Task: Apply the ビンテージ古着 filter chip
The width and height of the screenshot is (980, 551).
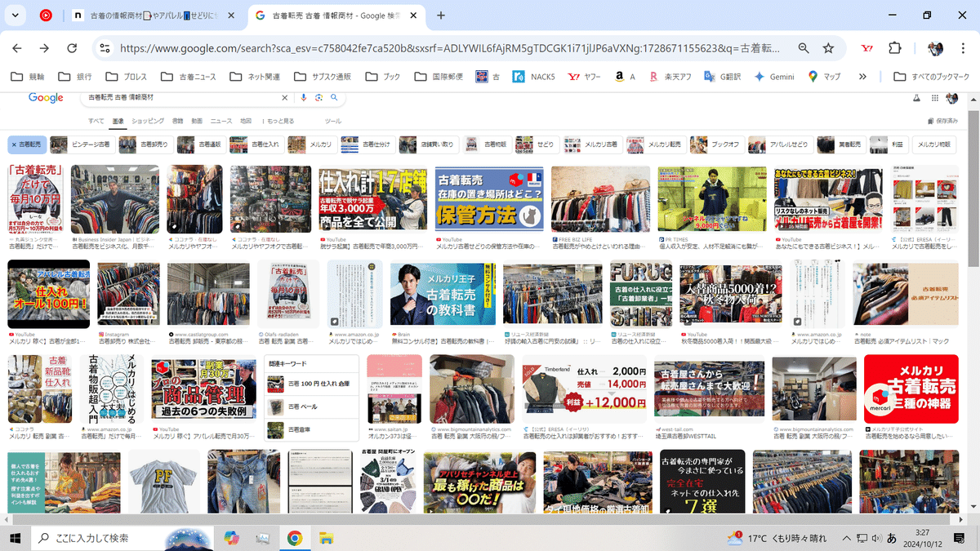Action: point(81,144)
